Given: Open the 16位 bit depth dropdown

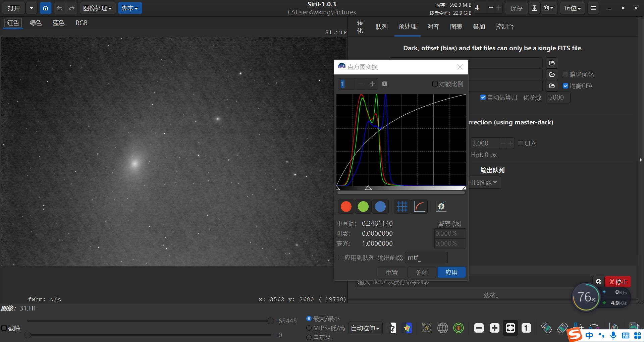Looking at the screenshot, I should tap(572, 8).
